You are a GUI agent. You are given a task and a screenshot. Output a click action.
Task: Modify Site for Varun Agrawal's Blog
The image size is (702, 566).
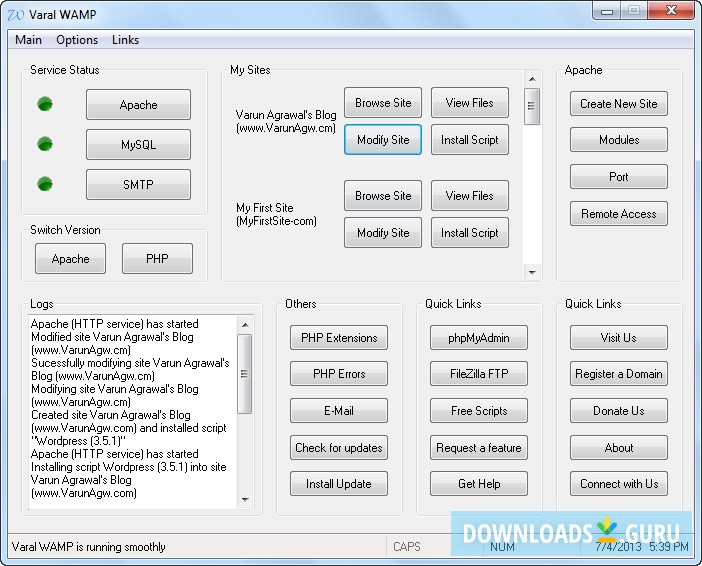[x=383, y=140]
